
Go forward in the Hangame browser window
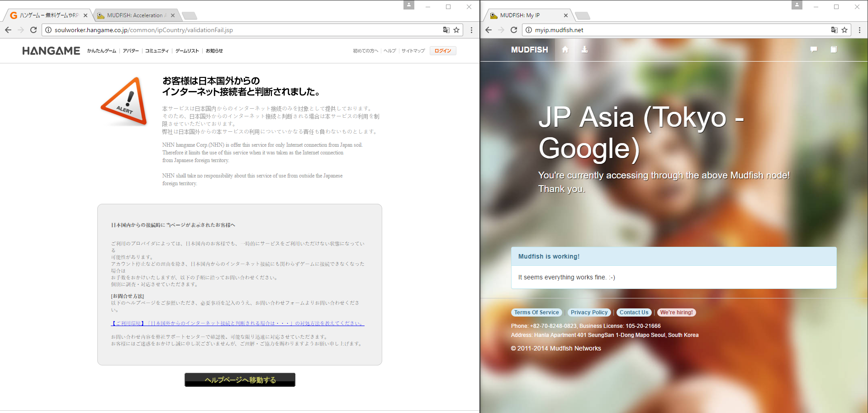21,30
